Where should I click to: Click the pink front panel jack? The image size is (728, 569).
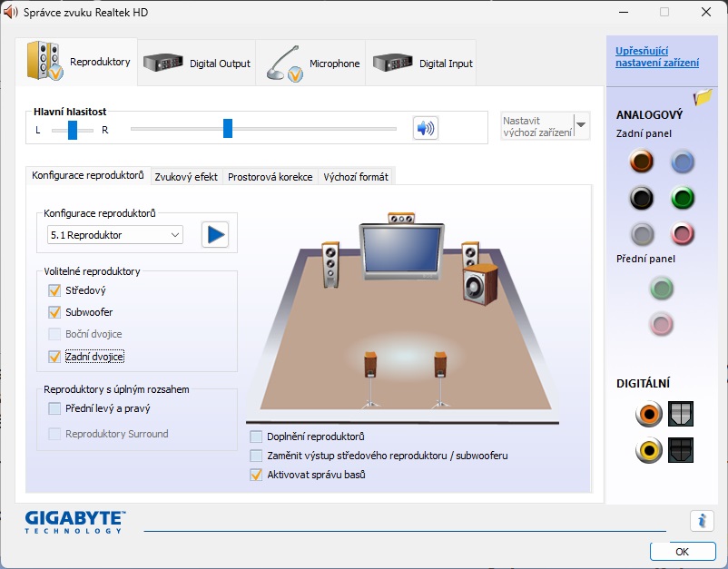click(661, 324)
